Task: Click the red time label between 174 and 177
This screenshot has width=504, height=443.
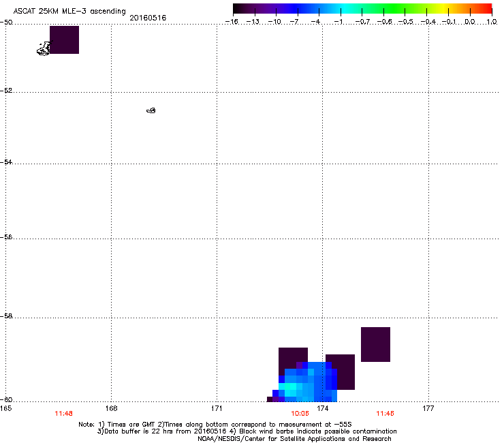Action: [x=385, y=414]
